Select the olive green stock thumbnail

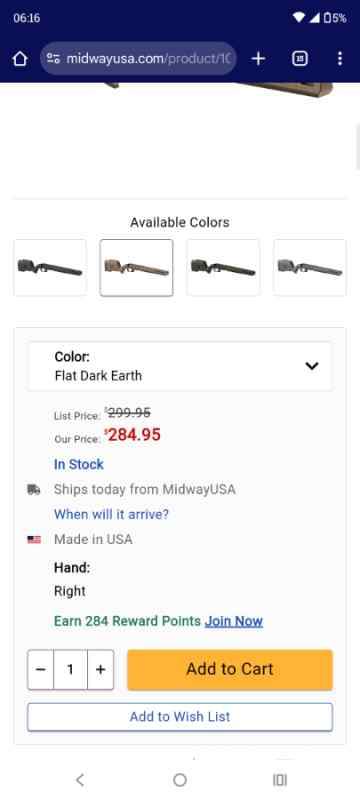click(223, 268)
